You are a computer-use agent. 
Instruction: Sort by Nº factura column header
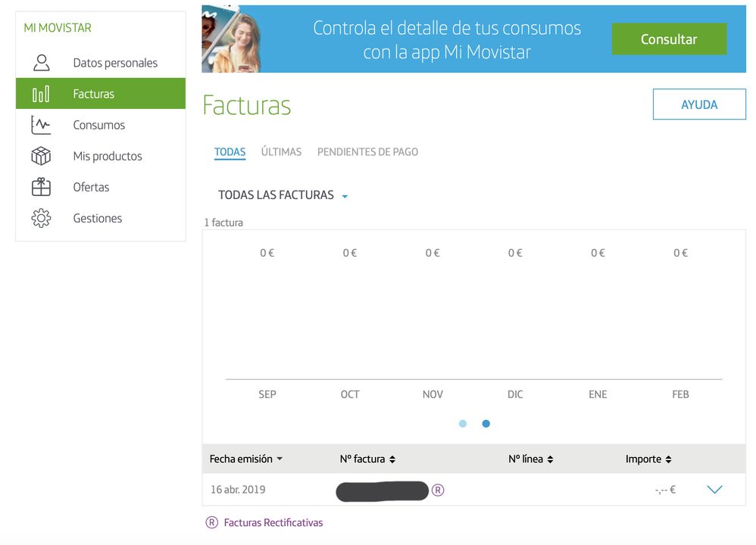point(367,459)
